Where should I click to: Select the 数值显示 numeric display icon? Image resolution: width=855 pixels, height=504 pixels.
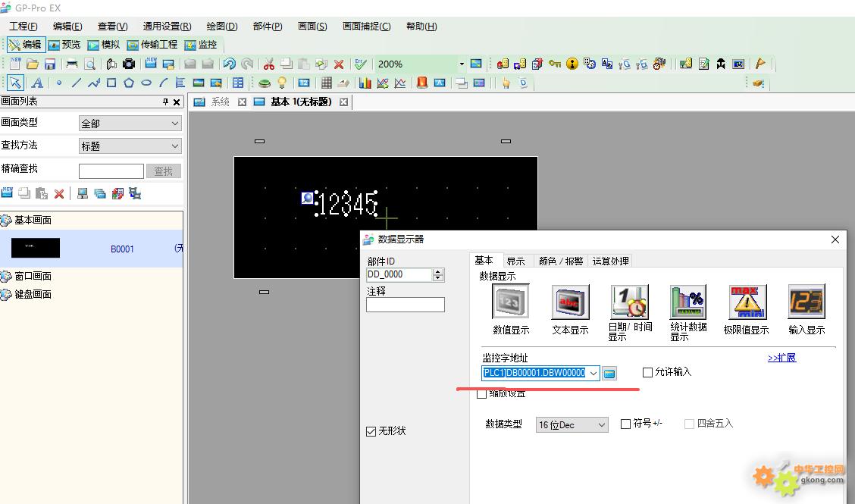click(x=511, y=302)
